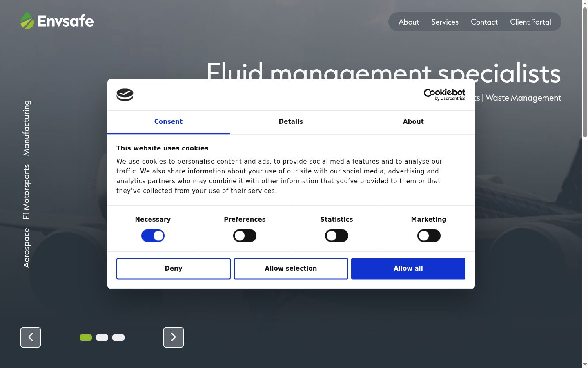Advance to next slide arrow
Viewport: 588px width, 368px height.
[174, 337]
